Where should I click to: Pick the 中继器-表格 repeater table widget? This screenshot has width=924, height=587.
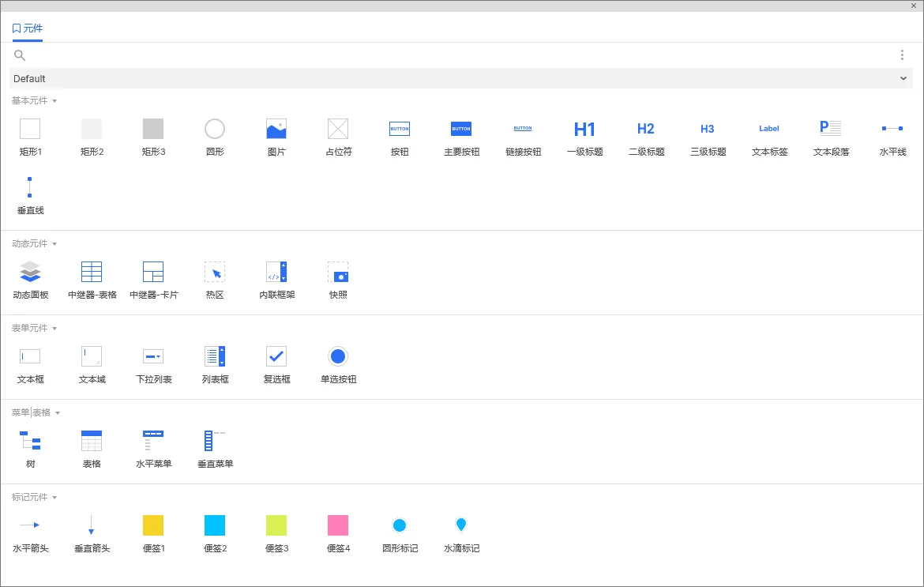92,280
